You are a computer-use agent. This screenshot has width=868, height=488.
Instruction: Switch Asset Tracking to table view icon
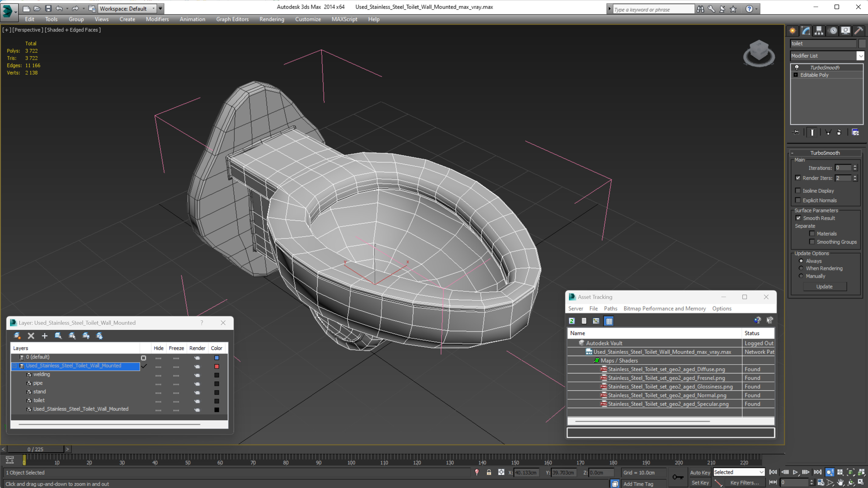click(x=609, y=321)
